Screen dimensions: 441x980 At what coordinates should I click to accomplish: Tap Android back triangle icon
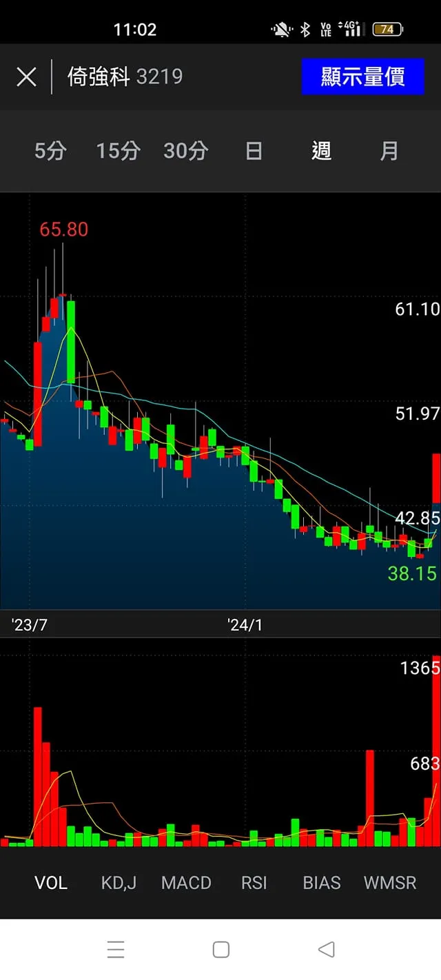(x=326, y=950)
